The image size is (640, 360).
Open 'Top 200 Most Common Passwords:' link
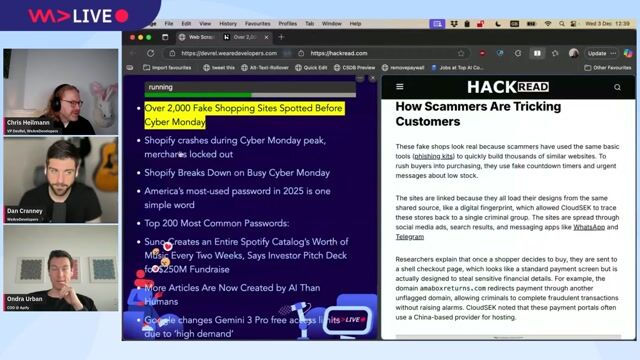coord(217,223)
